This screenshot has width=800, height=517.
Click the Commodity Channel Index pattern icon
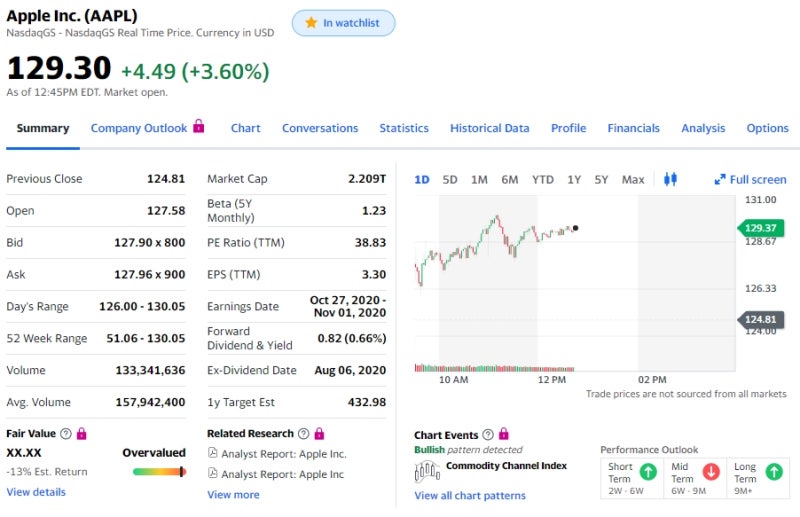tap(427, 471)
